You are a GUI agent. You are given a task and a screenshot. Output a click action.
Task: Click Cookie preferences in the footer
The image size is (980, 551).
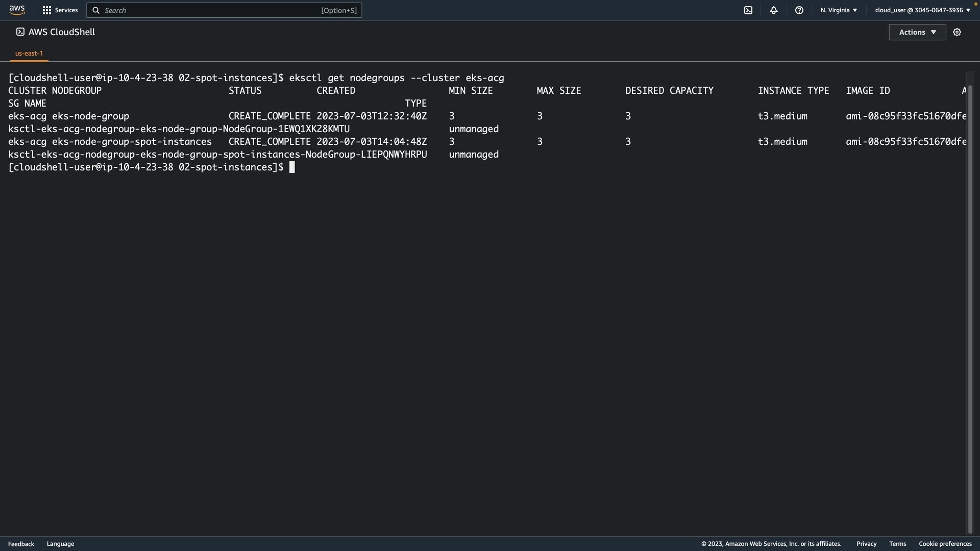pyautogui.click(x=945, y=544)
